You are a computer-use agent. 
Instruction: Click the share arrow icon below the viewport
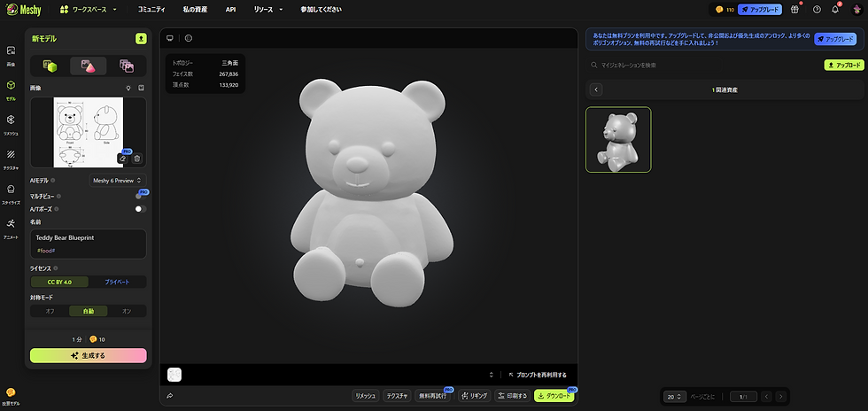click(x=170, y=395)
